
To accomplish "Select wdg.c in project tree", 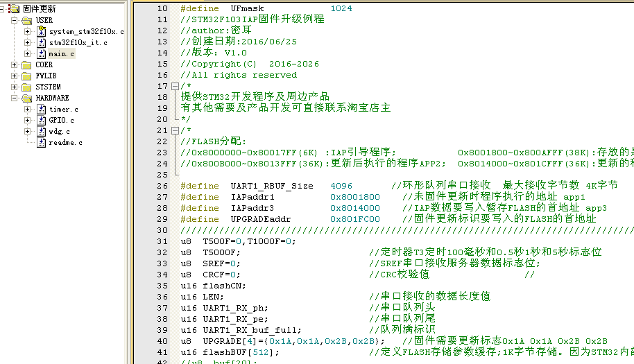I will click(x=59, y=131).
